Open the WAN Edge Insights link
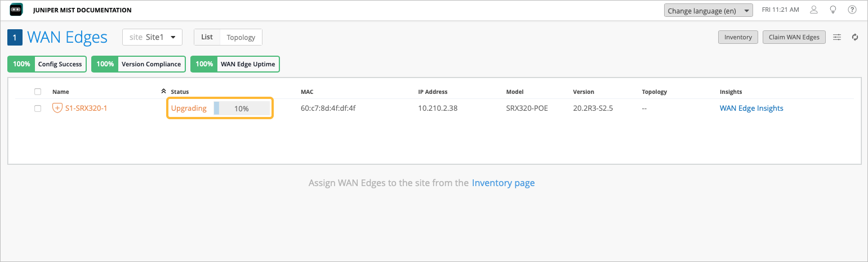Image resolution: width=868 pixels, height=262 pixels. click(x=751, y=108)
